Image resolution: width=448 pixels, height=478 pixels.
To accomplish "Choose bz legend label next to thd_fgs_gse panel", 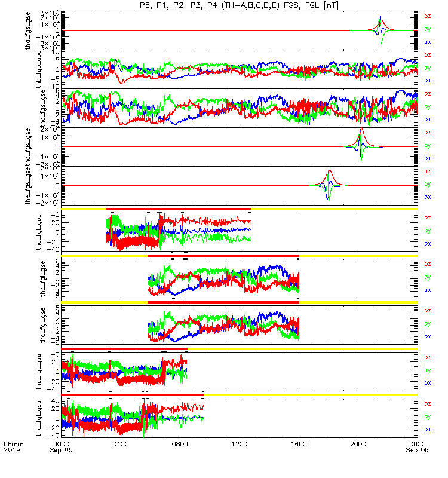I will pos(428,132).
